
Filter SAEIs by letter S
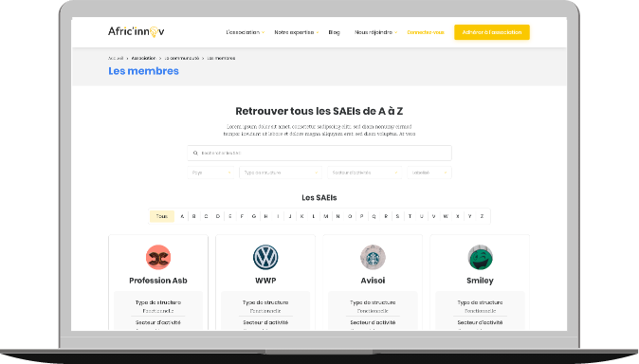click(398, 216)
